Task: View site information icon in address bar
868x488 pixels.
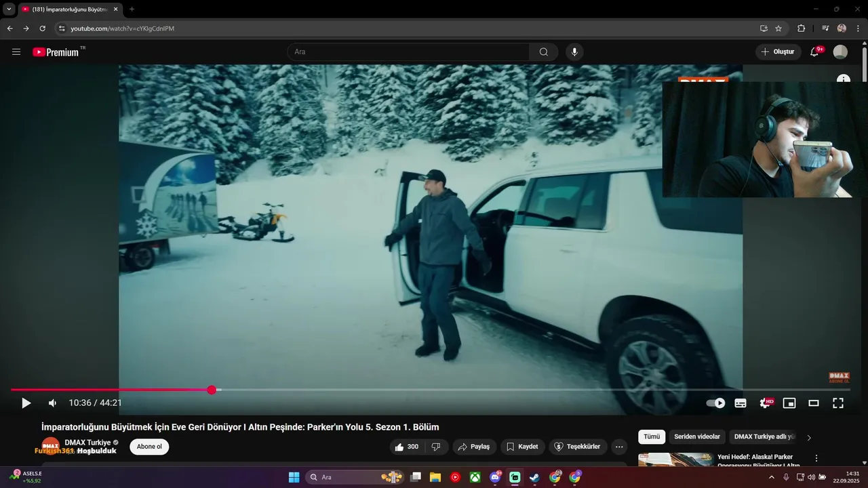Action: pyautogui.click(x=62, y=28)
